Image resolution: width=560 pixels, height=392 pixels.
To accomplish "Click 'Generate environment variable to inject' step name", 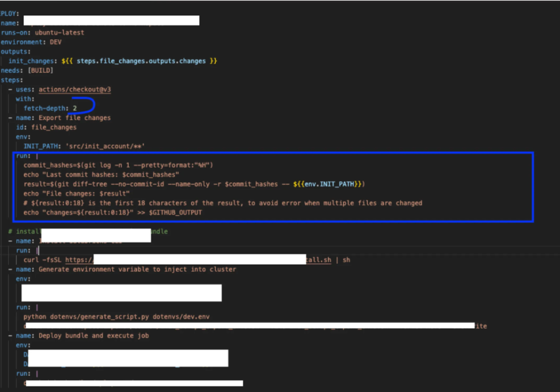I will (x=137, y=269).
